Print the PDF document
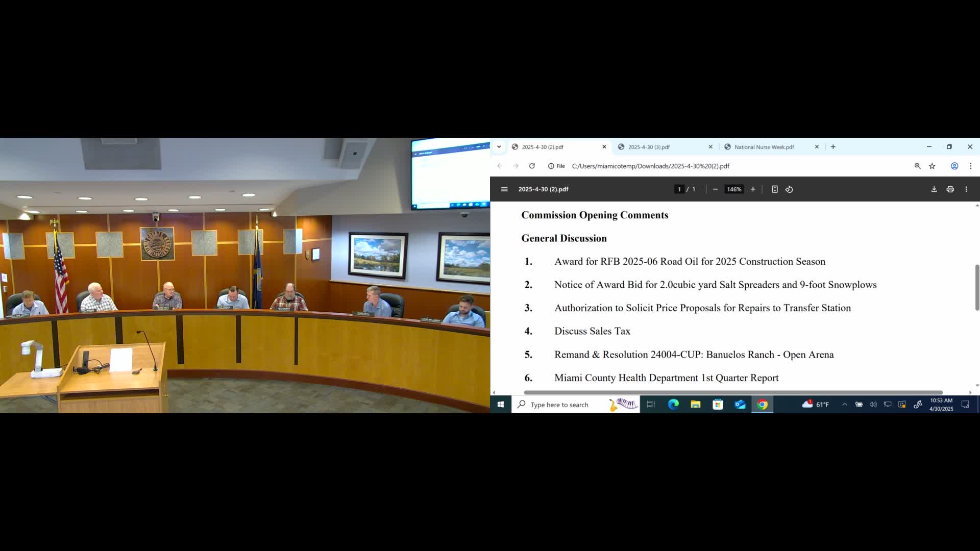This screenshot has width=980, height=551. [950, 189]
